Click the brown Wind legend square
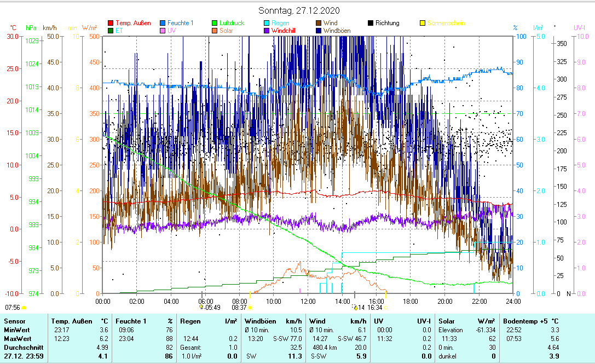Image resolution: width=595 pixels, height=364 pixels. (x=319, y=24)
